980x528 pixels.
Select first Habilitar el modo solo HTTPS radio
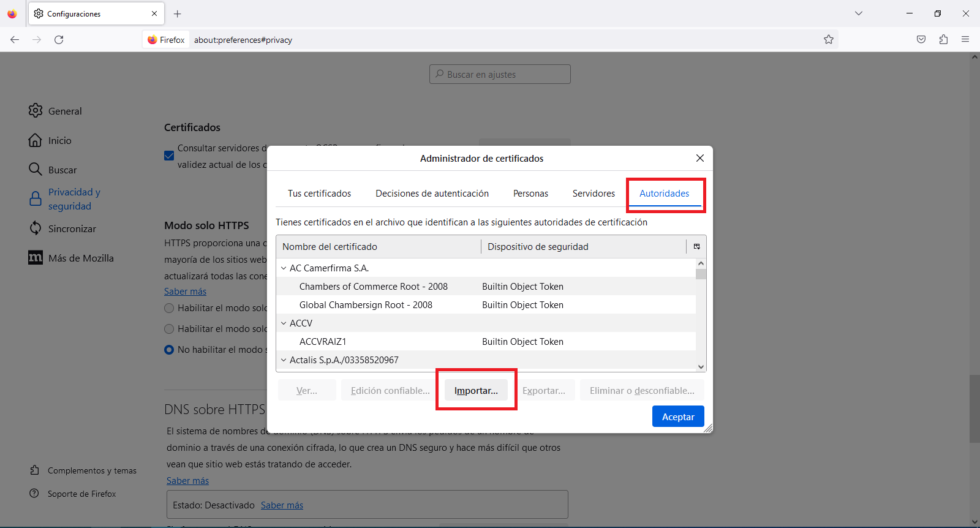coord(169,308)
